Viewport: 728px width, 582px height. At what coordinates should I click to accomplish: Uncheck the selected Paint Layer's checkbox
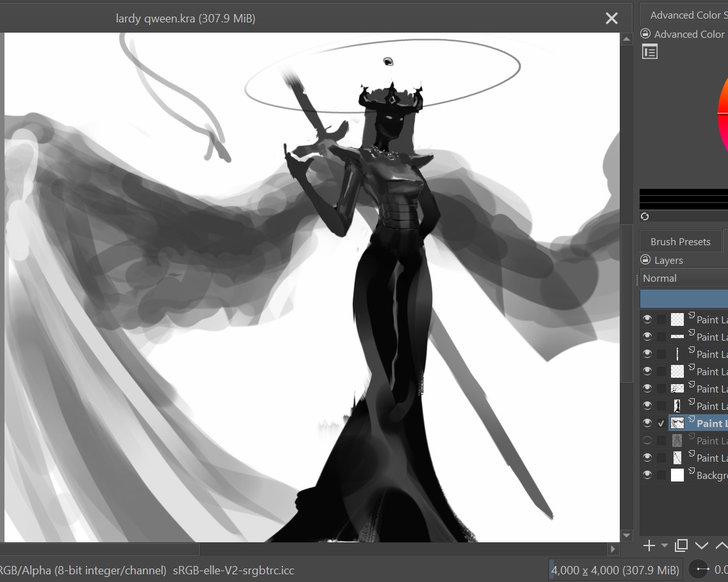(x=661, y=423)
